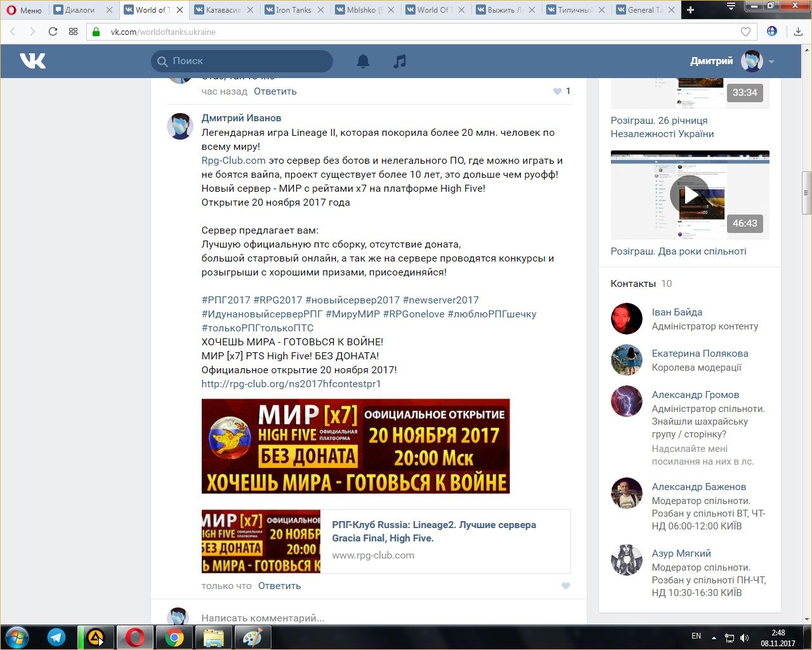This screenshot has width=812, height=650.
Task: Open Екатерина Полякова contact
Action: 700,354
